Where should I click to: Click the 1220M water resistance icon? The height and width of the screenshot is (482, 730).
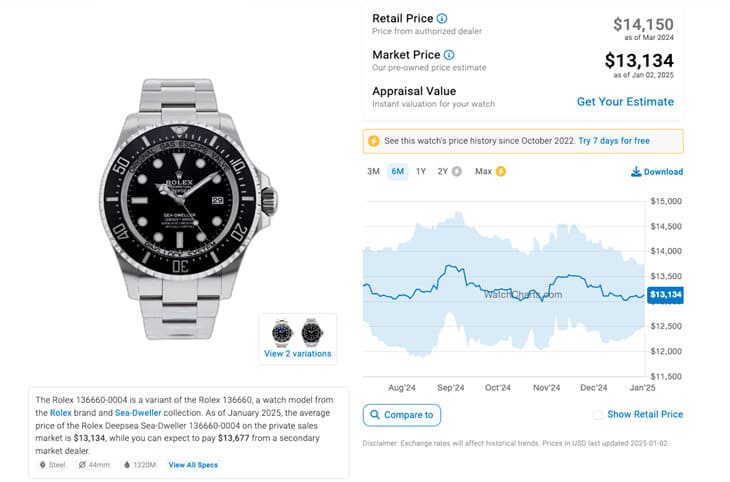click(x=127, y=465)
